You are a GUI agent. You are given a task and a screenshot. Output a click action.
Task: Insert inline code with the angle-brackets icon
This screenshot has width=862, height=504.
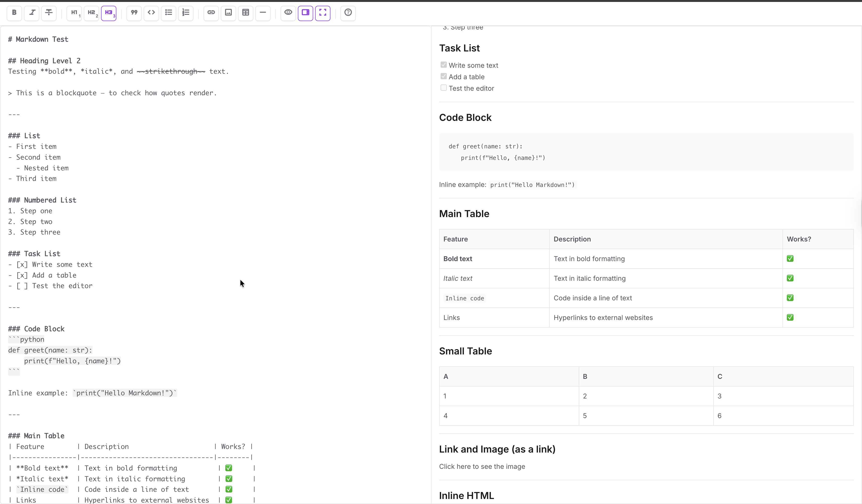click(151, 13)
